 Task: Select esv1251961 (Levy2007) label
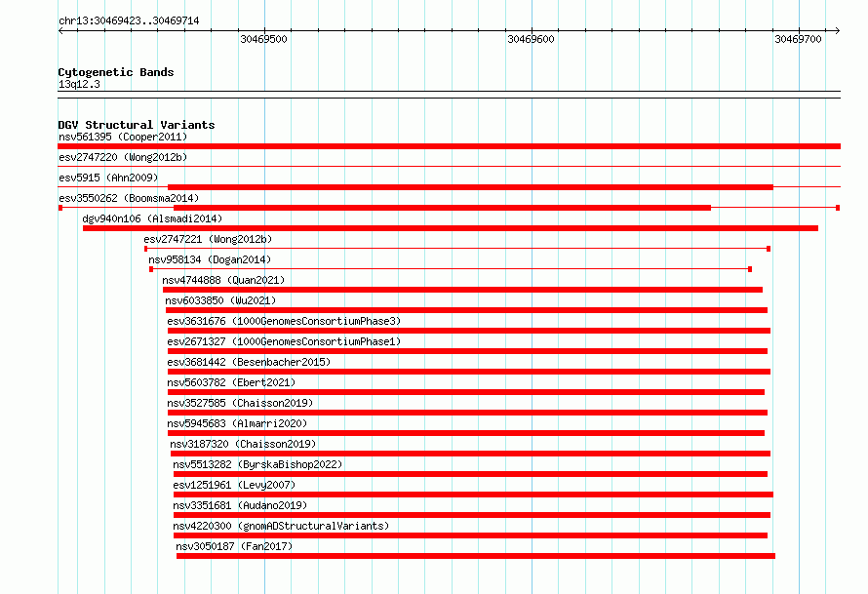pyautogui.click(x=234, y=485)
